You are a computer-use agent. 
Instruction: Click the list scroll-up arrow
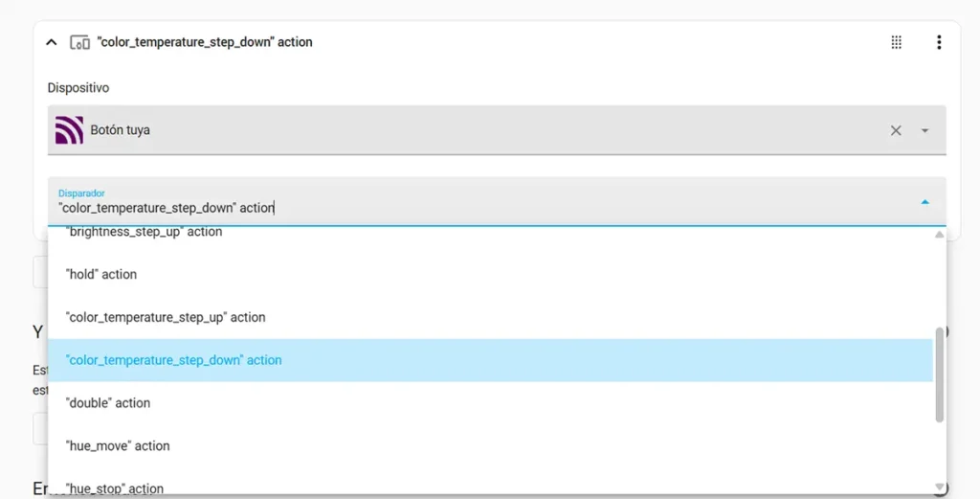click(x=939, y=235)
